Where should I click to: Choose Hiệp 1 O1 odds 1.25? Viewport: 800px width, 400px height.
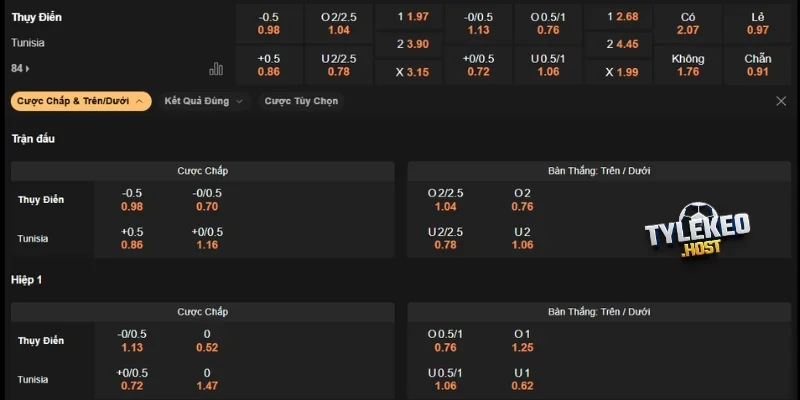point(522,341)
